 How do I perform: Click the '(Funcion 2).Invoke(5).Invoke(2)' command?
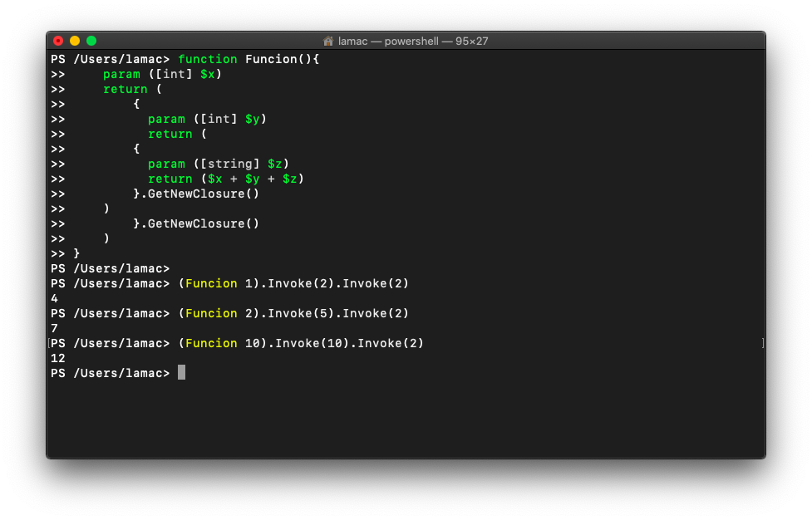click(x=293, y=314)
